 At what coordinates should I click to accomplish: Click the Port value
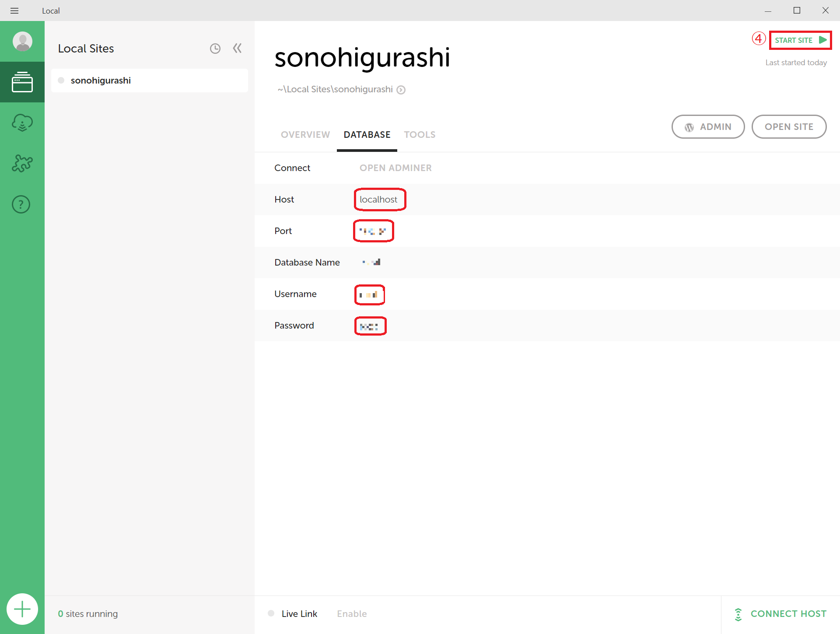373,231
